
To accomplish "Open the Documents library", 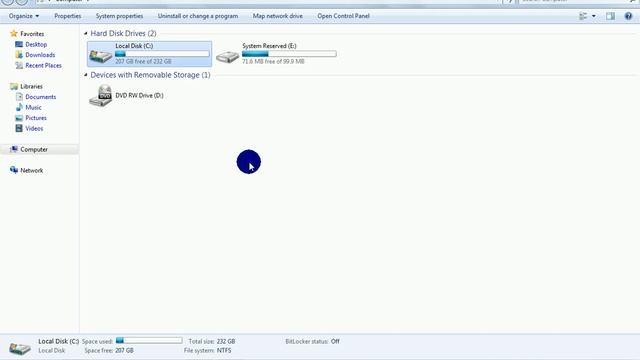I will coord(40,97).
